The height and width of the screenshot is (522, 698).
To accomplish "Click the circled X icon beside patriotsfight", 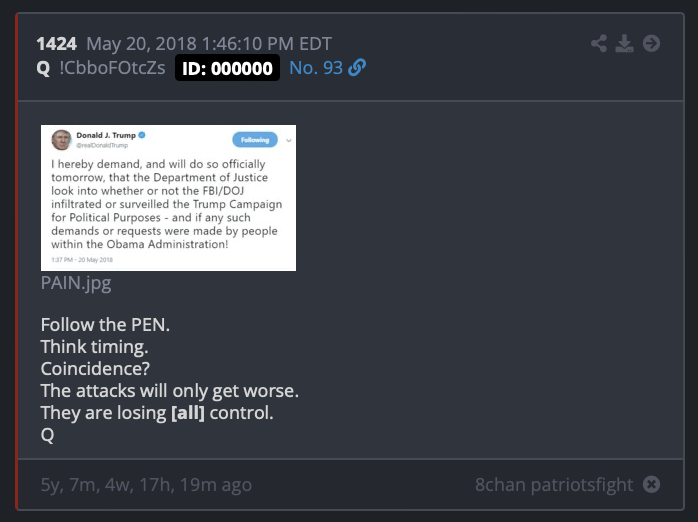I will tap(651, 485).
